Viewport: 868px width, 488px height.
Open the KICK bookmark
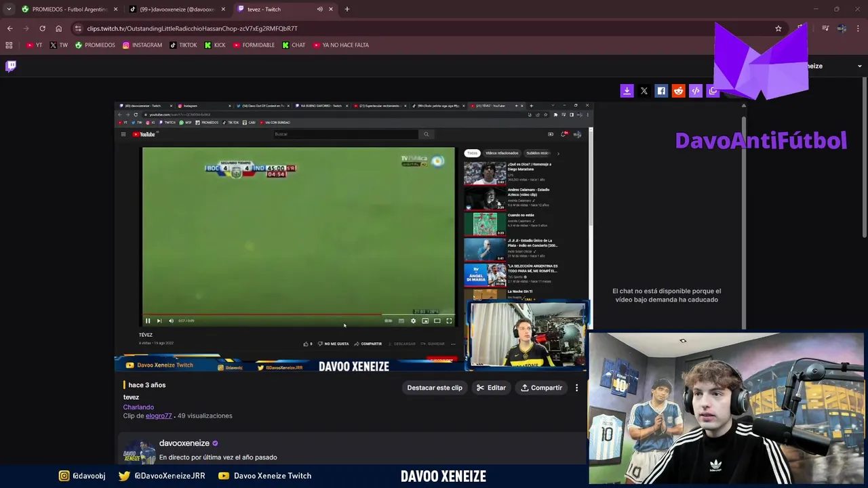click(215, 45)
